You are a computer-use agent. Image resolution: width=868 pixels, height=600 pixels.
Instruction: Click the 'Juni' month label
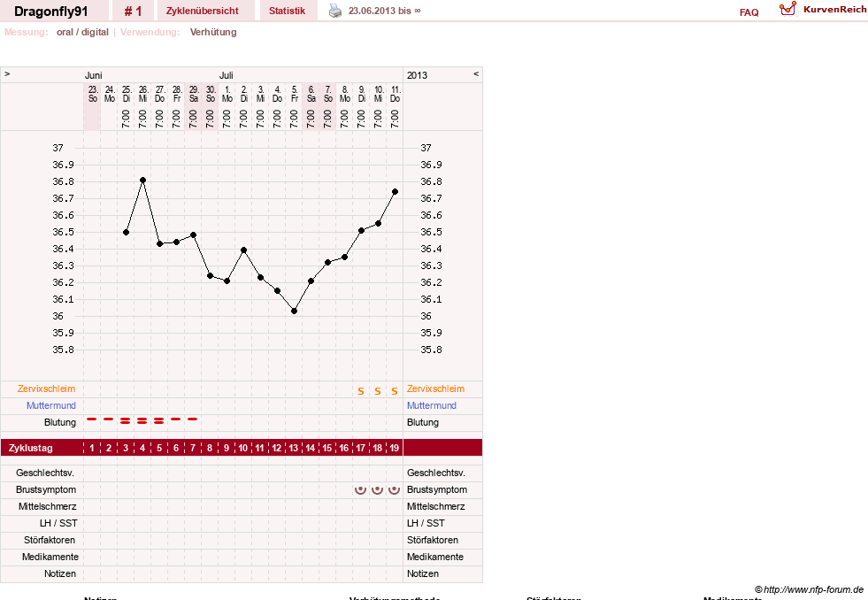coord(93,75)
